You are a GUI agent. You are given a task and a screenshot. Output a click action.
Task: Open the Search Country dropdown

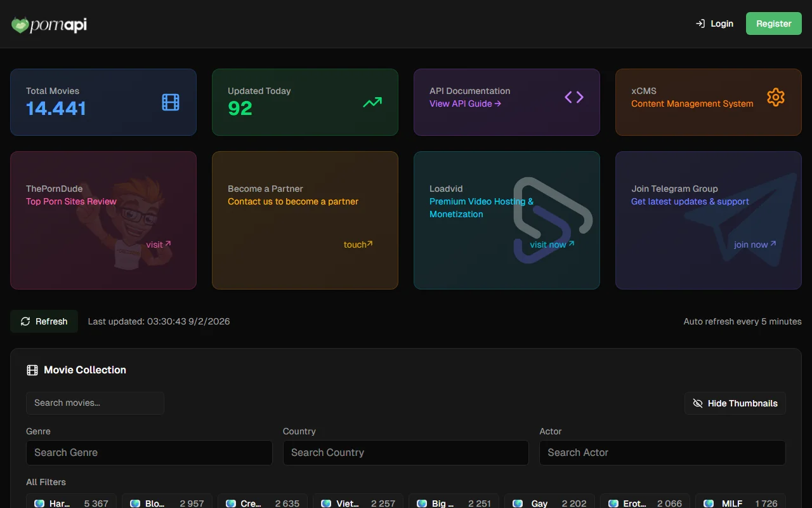click(x=405, y=453)
